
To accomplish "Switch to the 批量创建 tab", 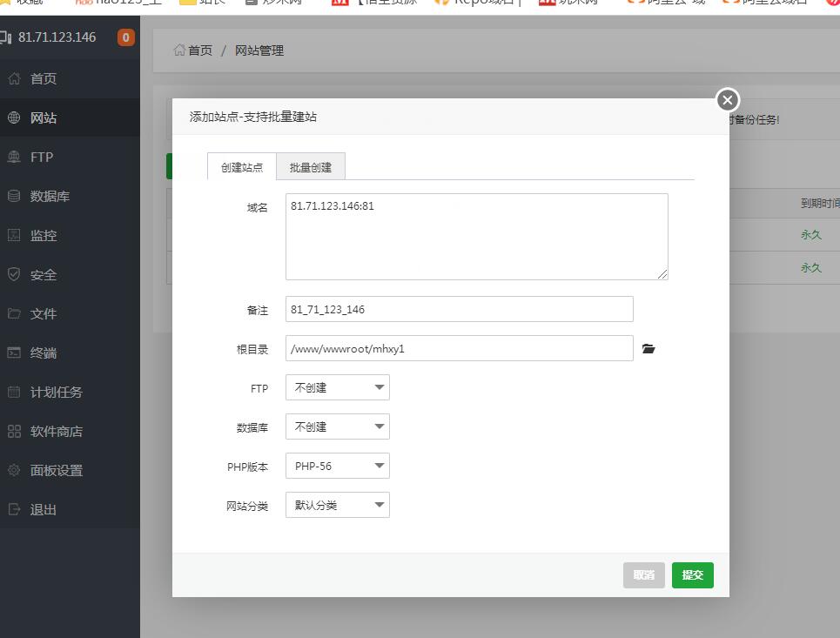I will [x=311, y=167].
